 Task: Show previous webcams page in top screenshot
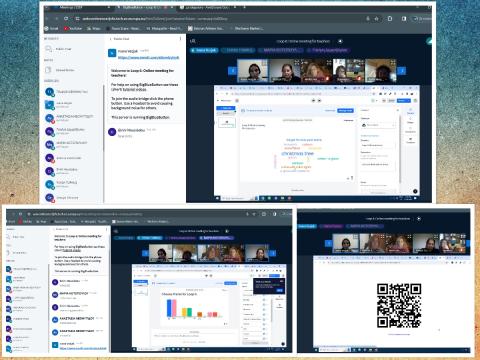pyautogui.click(x=232, y=71)
